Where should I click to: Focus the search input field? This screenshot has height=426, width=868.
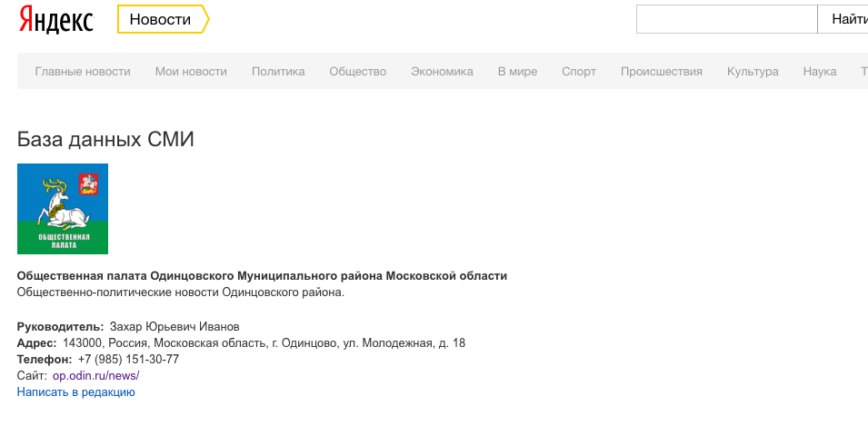click(x=726, y=19)
